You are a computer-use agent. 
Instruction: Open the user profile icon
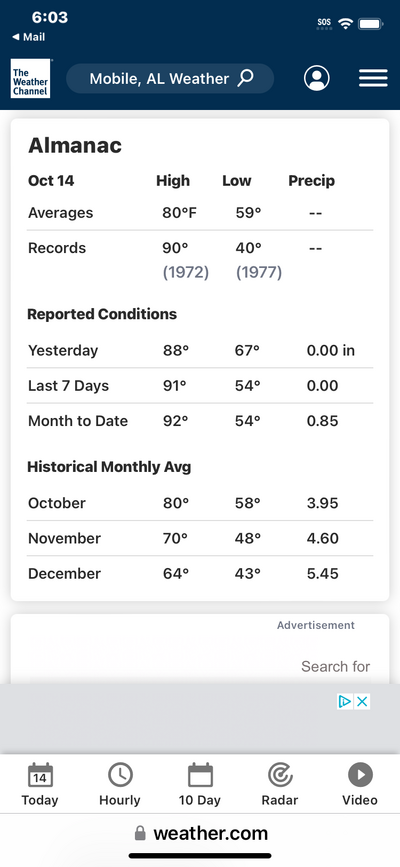pos(316,79)
